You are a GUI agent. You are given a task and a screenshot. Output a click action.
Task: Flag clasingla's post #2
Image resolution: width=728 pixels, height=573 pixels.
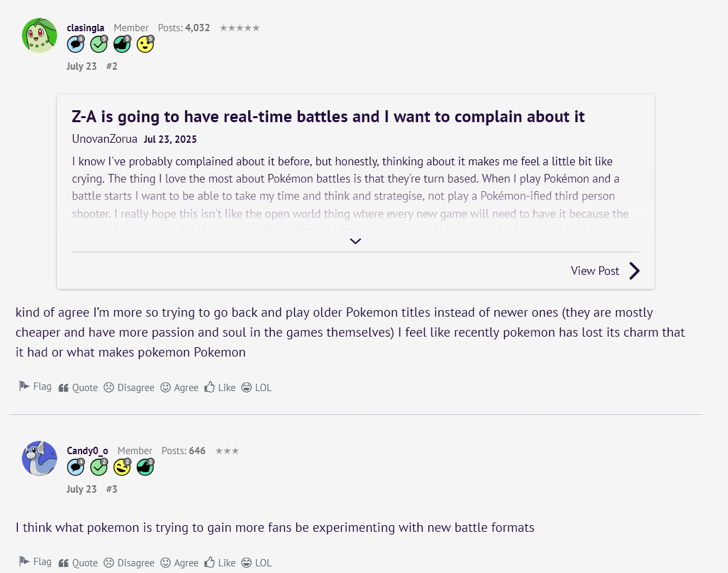point(35,386)
